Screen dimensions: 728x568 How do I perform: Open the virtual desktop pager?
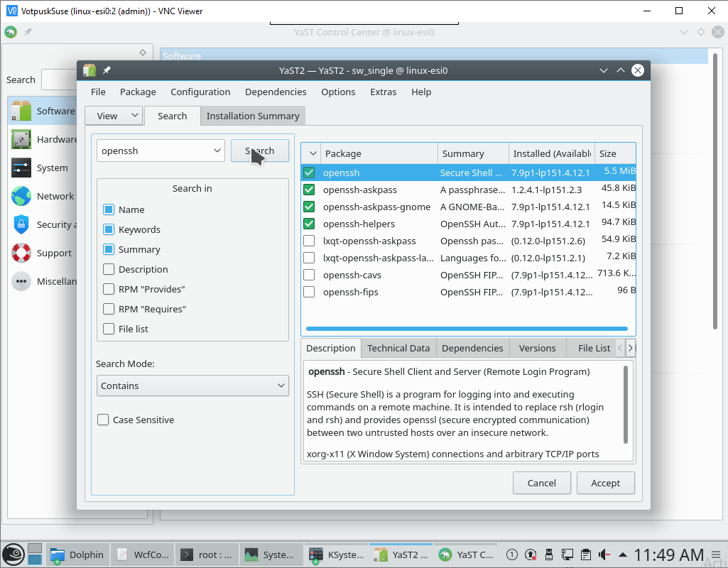pyautogui.click(x=35, y=555)
